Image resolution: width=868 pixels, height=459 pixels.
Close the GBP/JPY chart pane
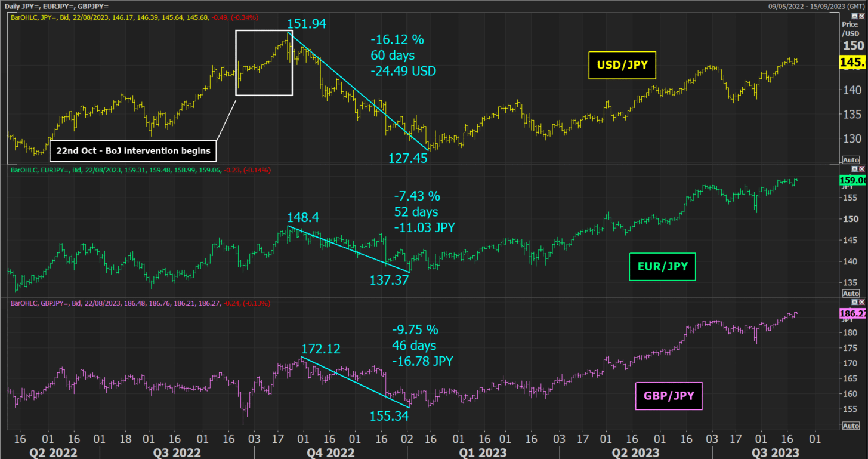862,302
